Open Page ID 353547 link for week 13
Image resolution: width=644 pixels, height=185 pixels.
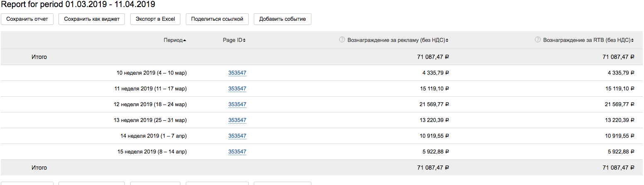[x=237, y=120]
